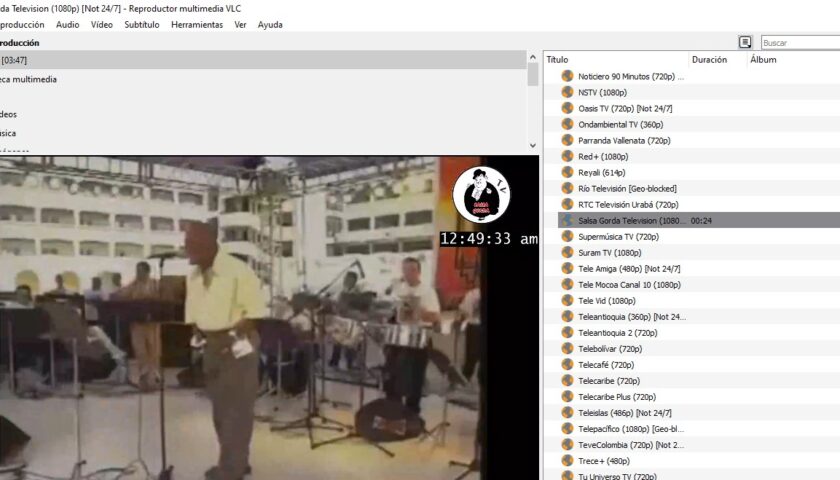Viewport: 840px width, 480px height.
Task: Click the globe icon beside Reyali (614p)
Action: (x=567, y=172)
